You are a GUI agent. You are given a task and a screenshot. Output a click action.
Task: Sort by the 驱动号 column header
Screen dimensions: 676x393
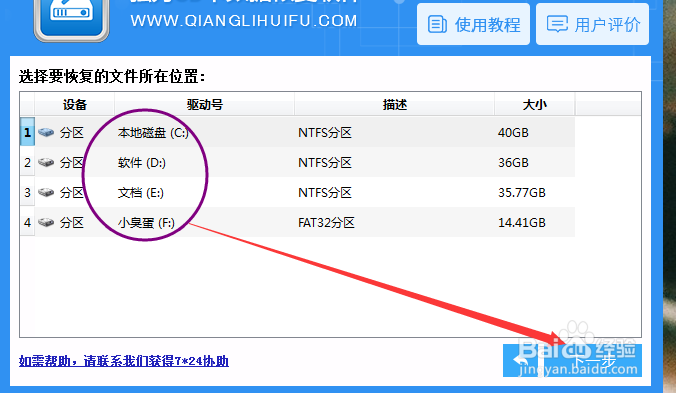point(204,105)
